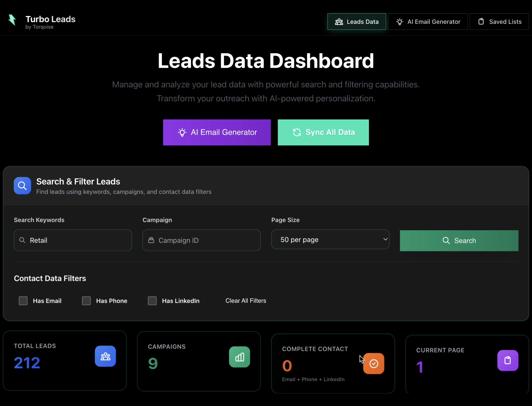Click the clipboard icon next to Saved Lists
This screenshot has height=406, width=532.
[x=481, y=22]
